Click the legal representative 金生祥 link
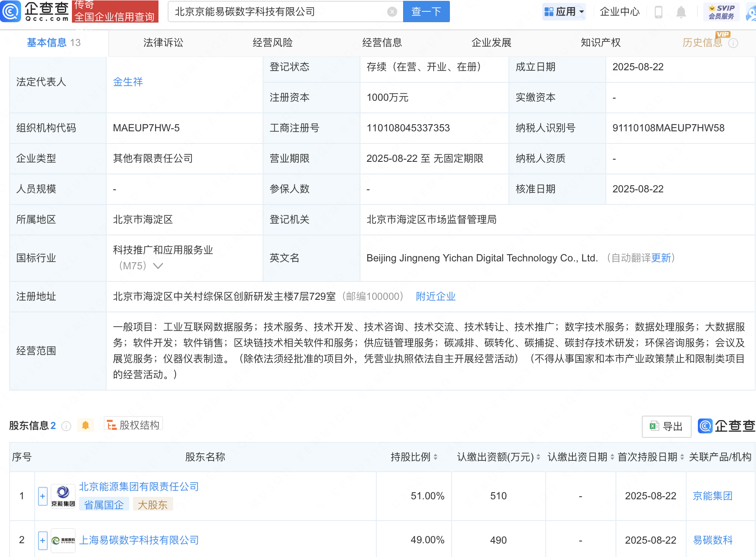This screenshot has height=557, width=756. pos(128,82)
